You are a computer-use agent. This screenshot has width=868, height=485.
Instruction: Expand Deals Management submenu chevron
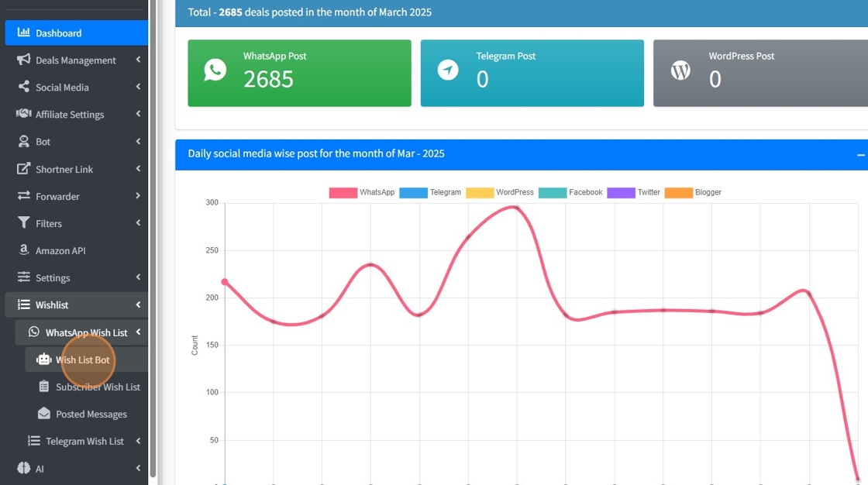click(x=138, y=59)
